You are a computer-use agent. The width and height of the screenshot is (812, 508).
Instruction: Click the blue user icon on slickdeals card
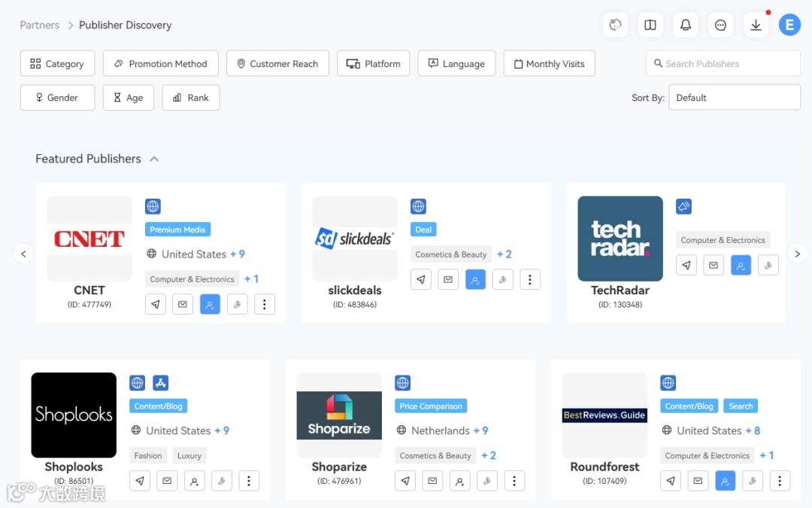click(475, 279)
